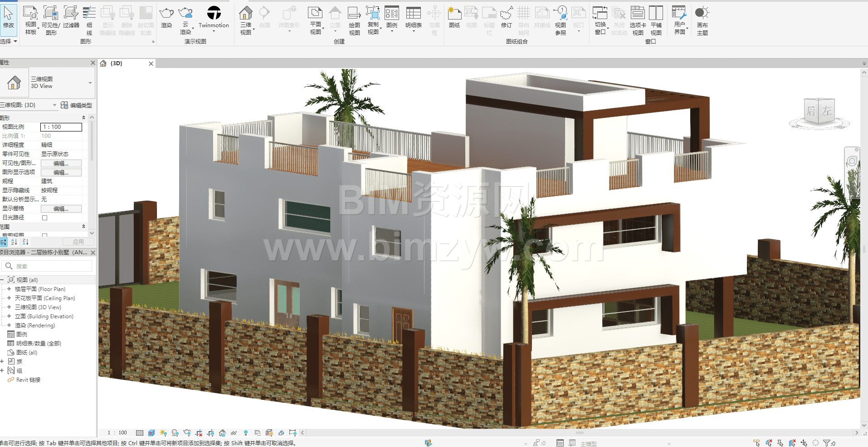The width and height of the screenshot is (868, 447).
Task: Toggle the visual style icon in view control bar
Action: (151, 433)
